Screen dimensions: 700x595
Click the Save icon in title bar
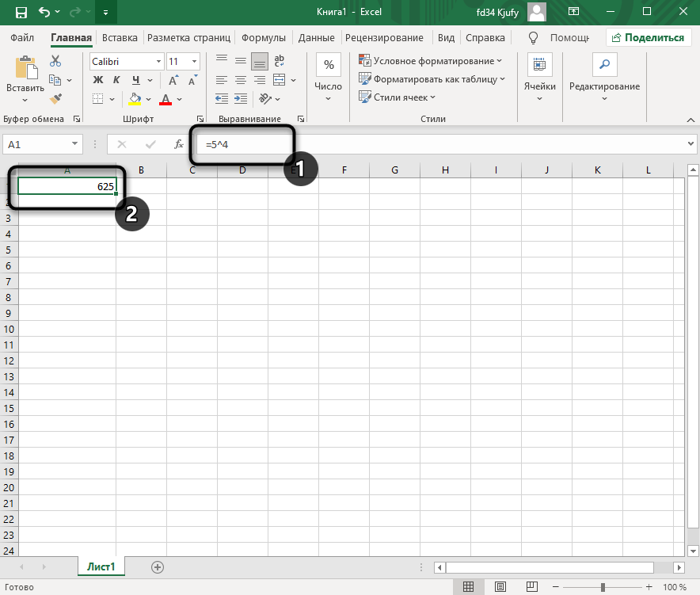point(21,13)
